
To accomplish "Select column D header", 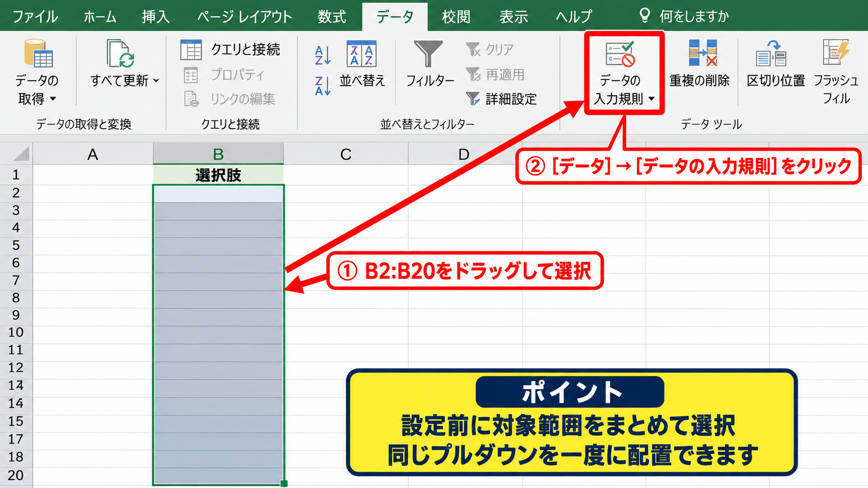I will coord(464,154).
